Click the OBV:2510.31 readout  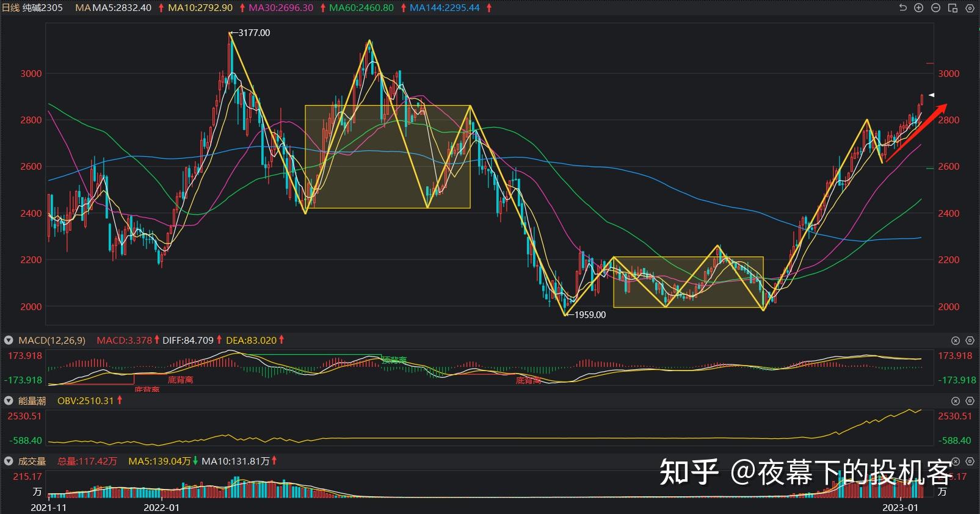(x=85, y=401)
